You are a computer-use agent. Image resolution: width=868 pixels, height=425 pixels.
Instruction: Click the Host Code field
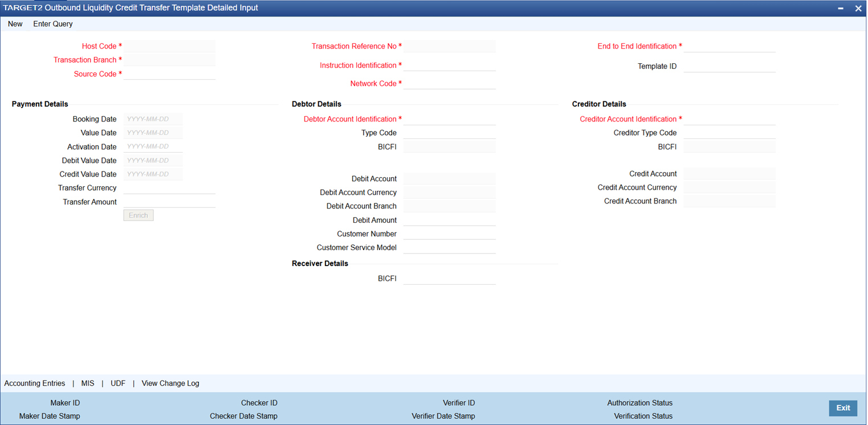[170, 46]
